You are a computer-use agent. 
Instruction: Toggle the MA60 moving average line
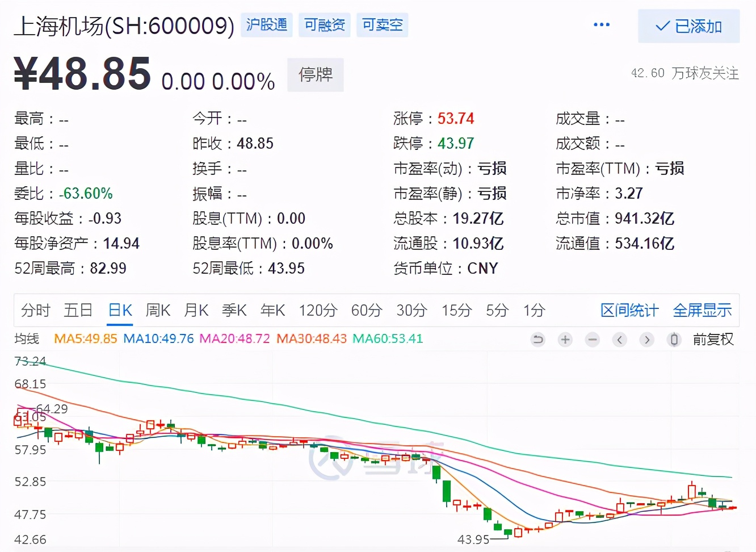click(387, 339)
